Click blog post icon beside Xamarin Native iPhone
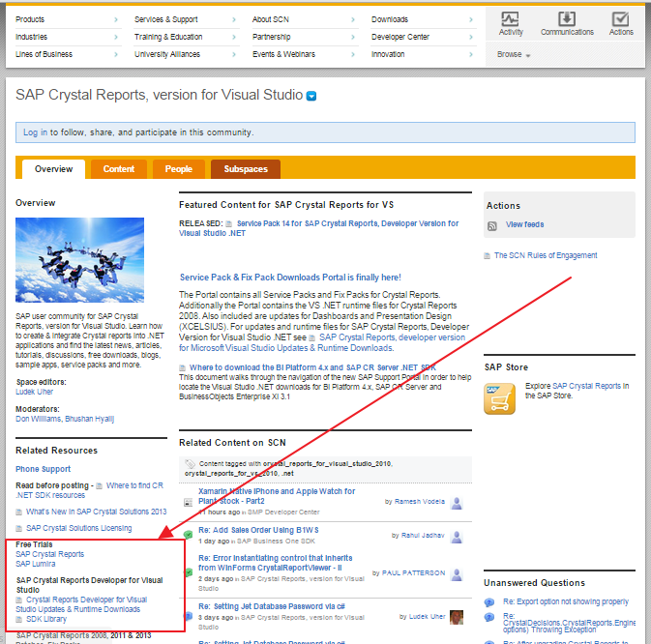The height and width of the screenshot is (644, 651). pos(188,503)
